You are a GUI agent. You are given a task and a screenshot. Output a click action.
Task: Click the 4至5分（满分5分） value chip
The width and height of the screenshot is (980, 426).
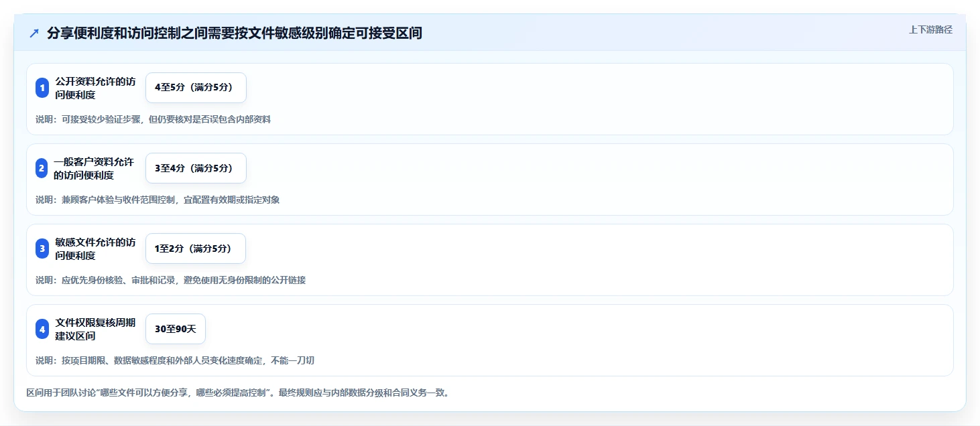point(196,88)
